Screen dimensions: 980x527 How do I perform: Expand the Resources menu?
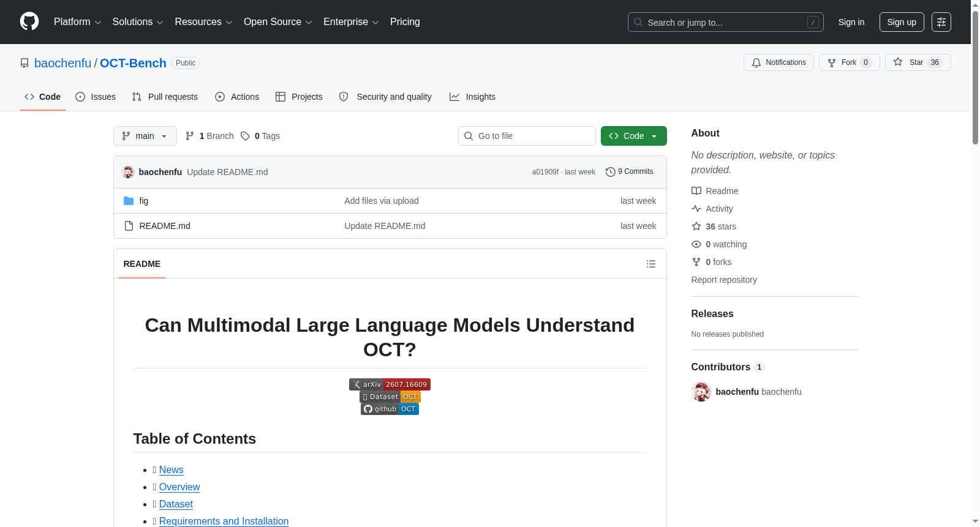(x=203, y=22)
